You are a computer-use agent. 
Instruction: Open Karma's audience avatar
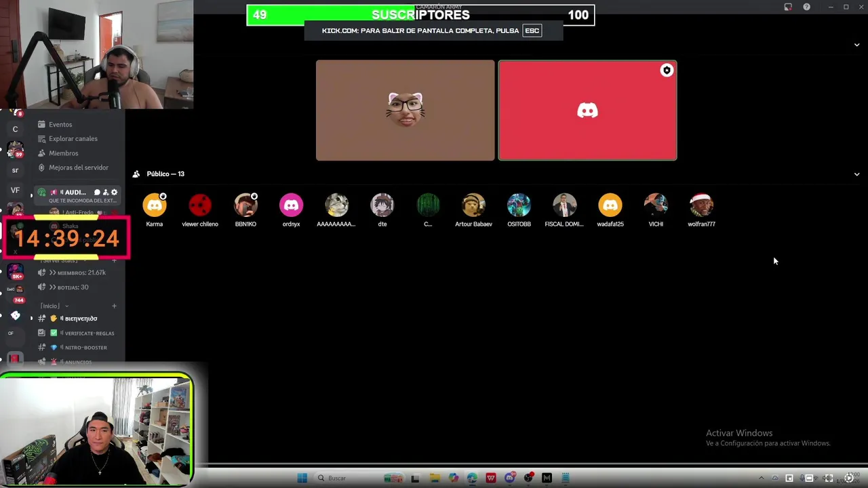coord(155,205)
